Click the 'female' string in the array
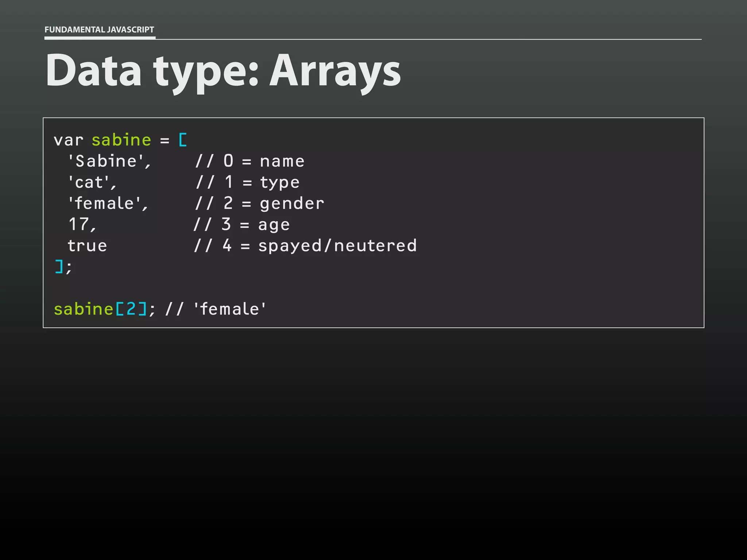This screenshot has height=560, width=747. tap(105, 204)
